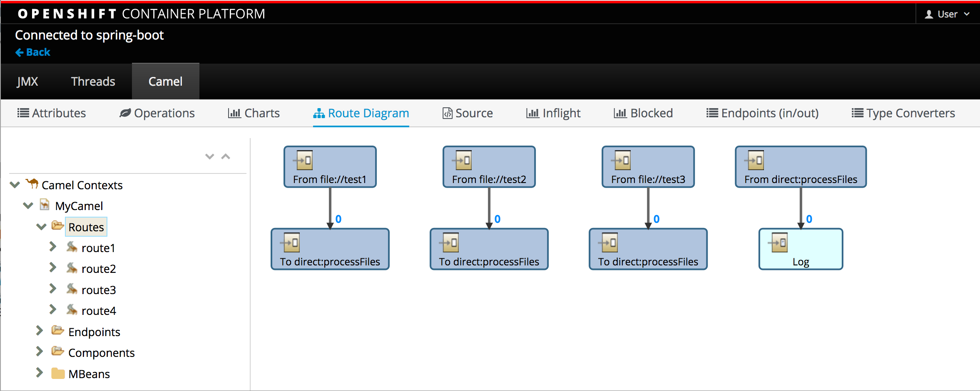Click the OpenShift Container Platform logo

pos(142,14)
